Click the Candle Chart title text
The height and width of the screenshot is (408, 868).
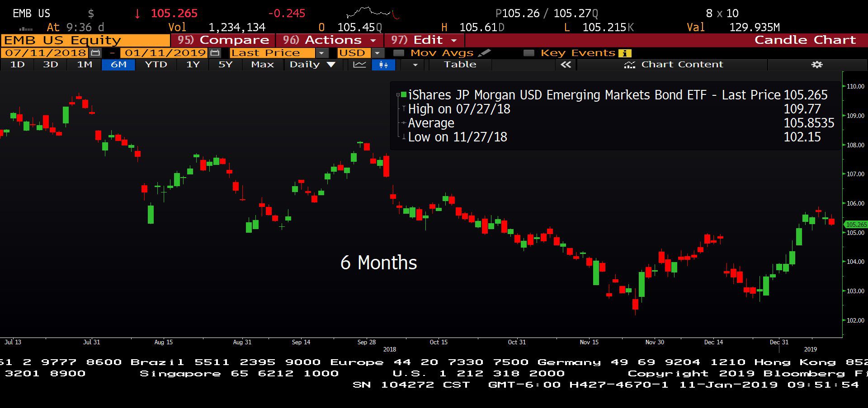pos(805,40)
